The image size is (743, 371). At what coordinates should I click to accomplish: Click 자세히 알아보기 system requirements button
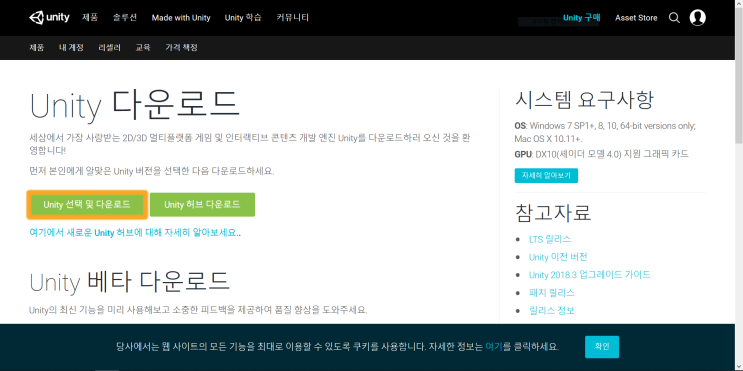pos(546,175)
